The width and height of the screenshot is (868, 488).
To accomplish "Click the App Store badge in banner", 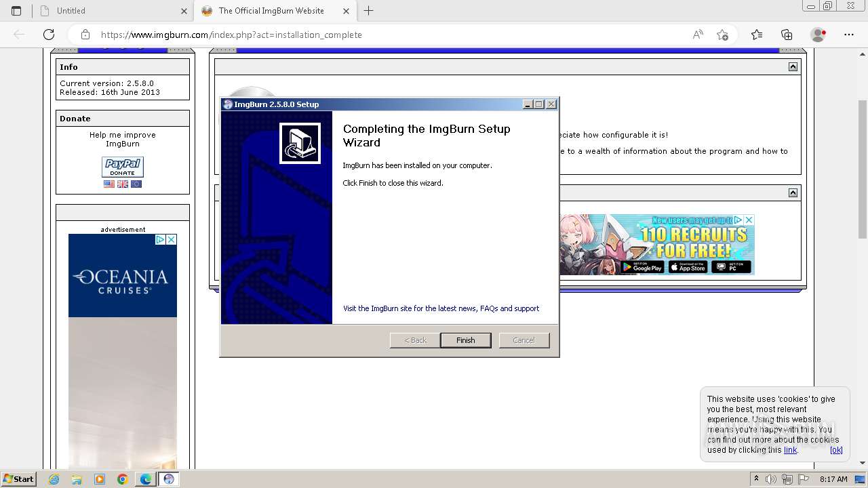I will (688, 267).
